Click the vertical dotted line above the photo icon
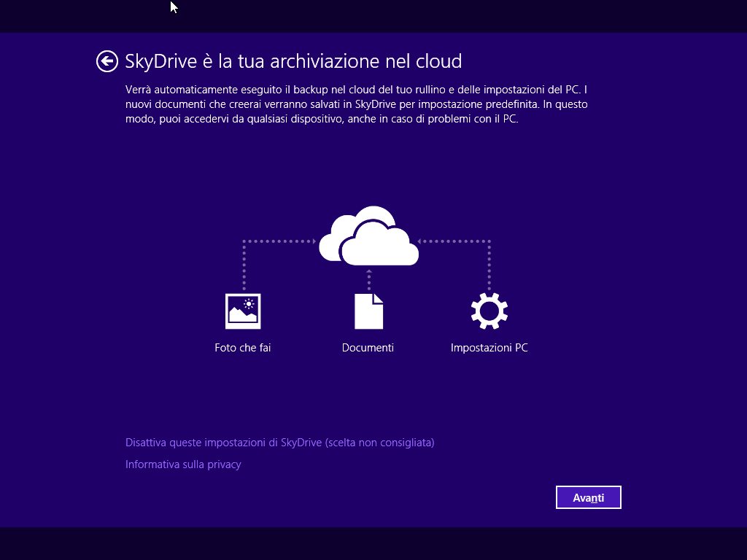The width and height of the screenshot is (747, 560). click(x=244, y=266)
